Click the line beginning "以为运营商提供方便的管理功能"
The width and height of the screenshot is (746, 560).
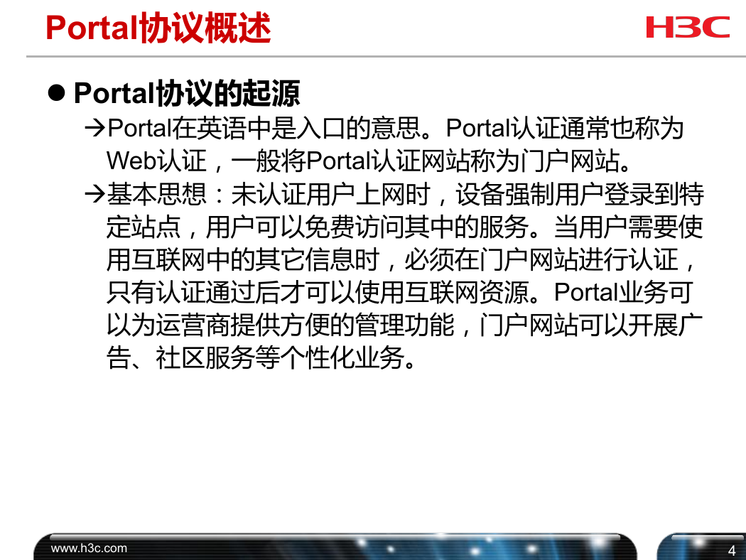(x=404, y=325)
